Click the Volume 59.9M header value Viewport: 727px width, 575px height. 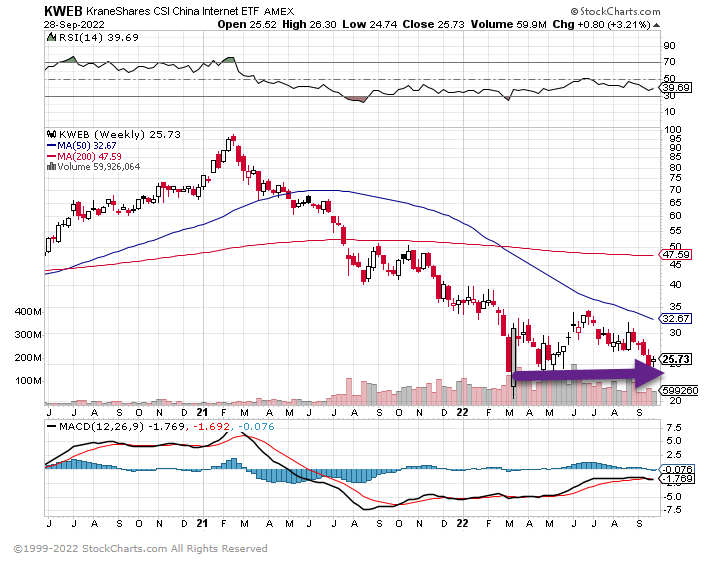(509, 25)
